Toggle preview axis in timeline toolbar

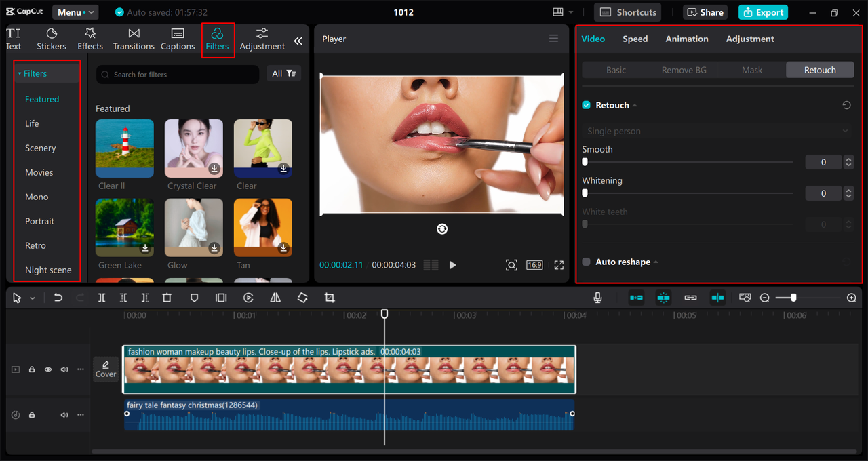717,298
